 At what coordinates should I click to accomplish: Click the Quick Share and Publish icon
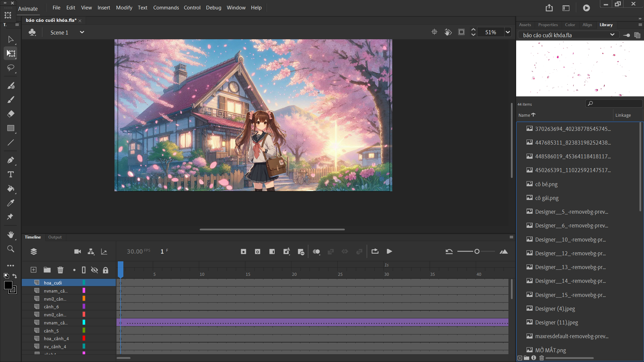point(549,8)
